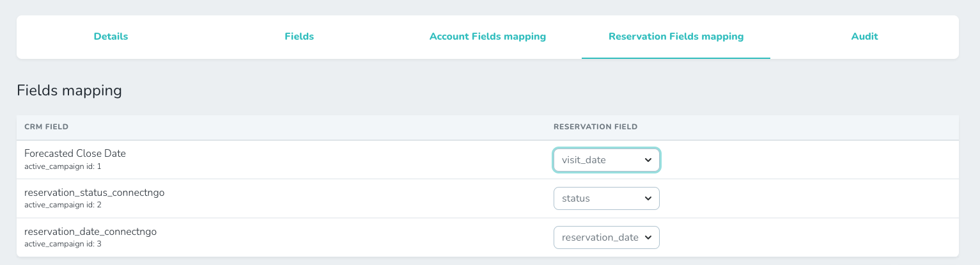Open the reservation_date field dropdown

pos(600,237)
